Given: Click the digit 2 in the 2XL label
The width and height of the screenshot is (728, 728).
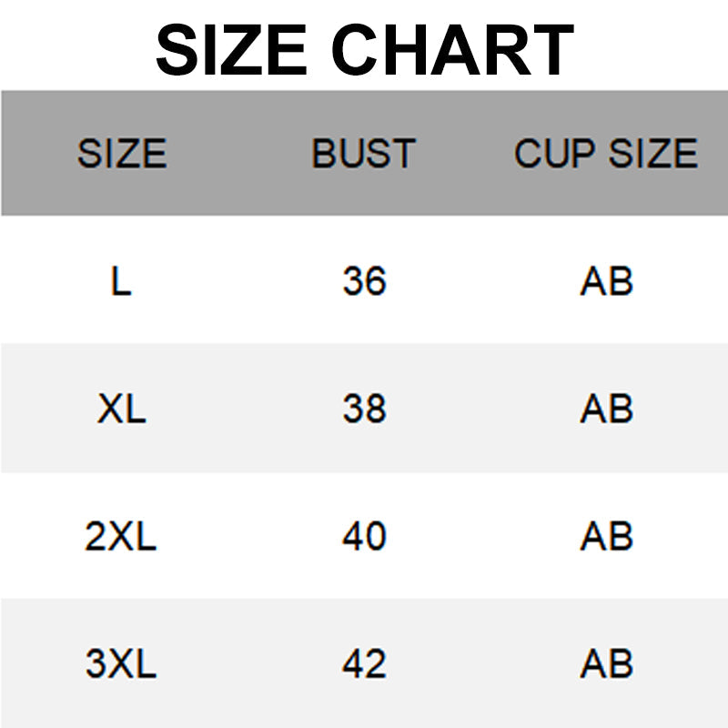Looking at the screenshot, I should coord(96,537).
